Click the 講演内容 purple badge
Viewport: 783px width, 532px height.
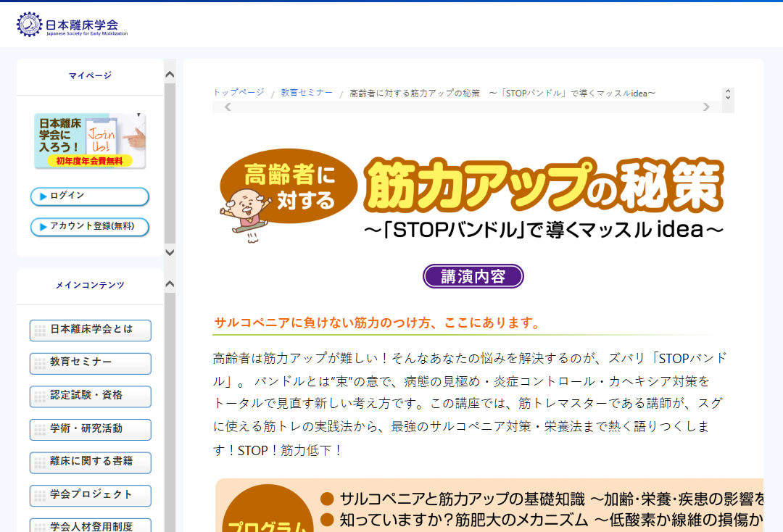[473, 276]
